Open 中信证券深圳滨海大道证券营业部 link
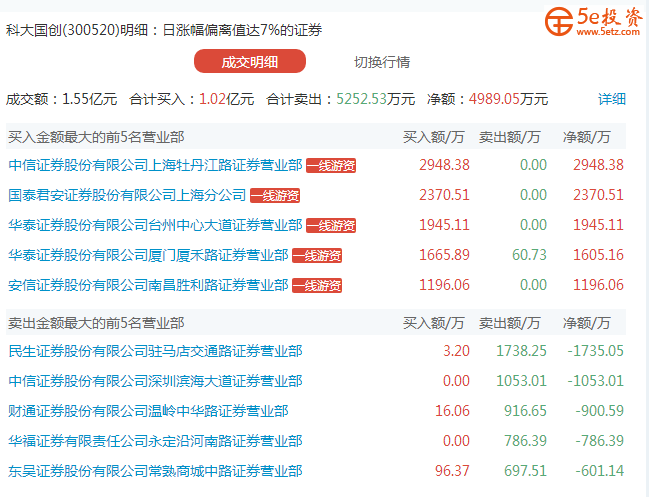 (155, 381)
